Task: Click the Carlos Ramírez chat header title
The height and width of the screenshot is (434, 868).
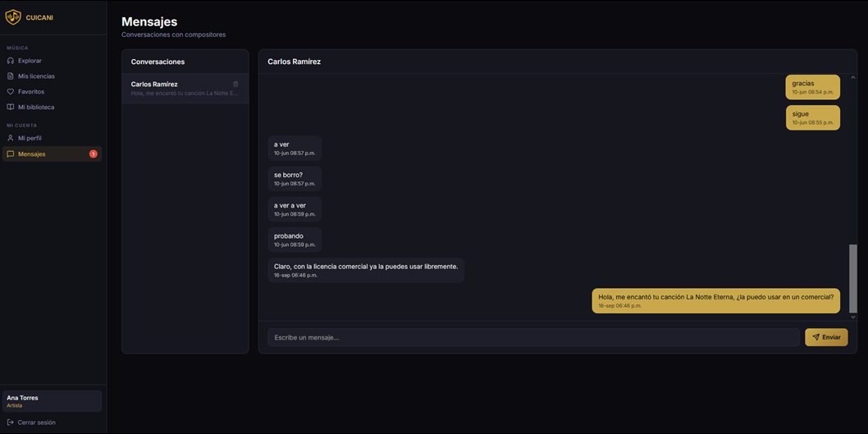Action: coord(294,62)
